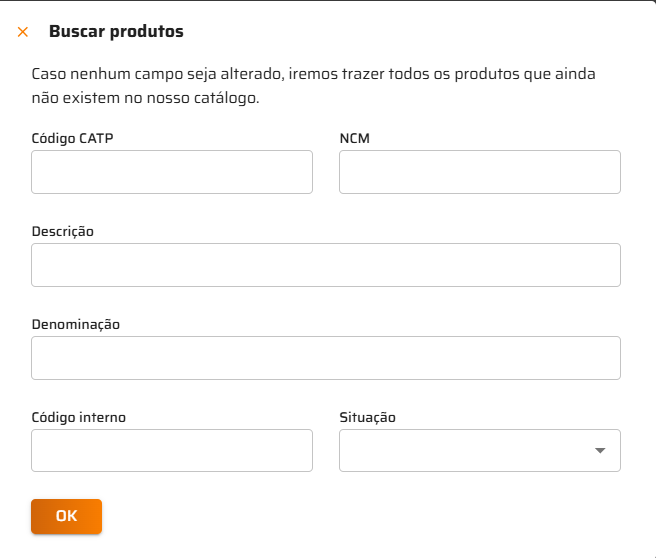Close the Buscar produtos dialog
This screenshot has height=558, width=656.
point(23,32)
